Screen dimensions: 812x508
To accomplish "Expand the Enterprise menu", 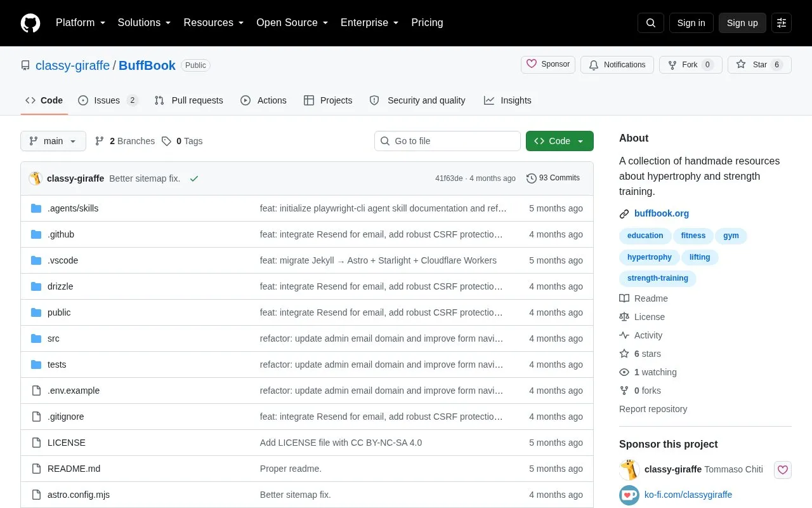I will click(370, 23).
